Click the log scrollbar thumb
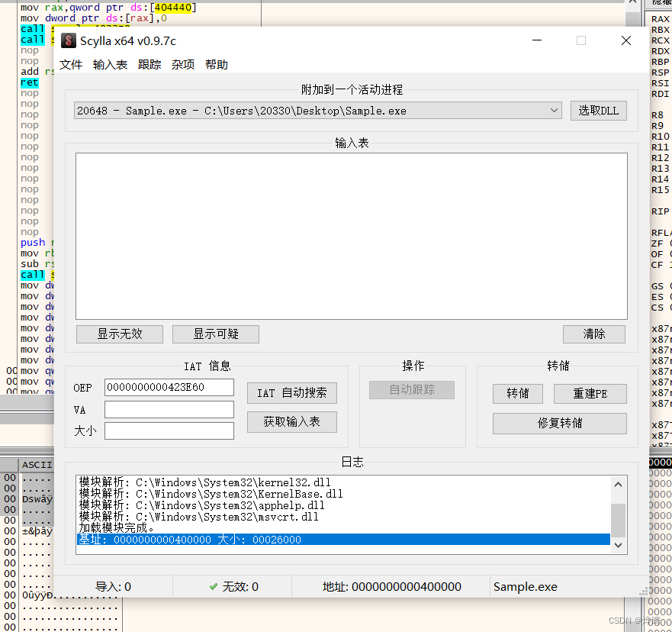This screenshot has width=672, height=632. point(618,520)
